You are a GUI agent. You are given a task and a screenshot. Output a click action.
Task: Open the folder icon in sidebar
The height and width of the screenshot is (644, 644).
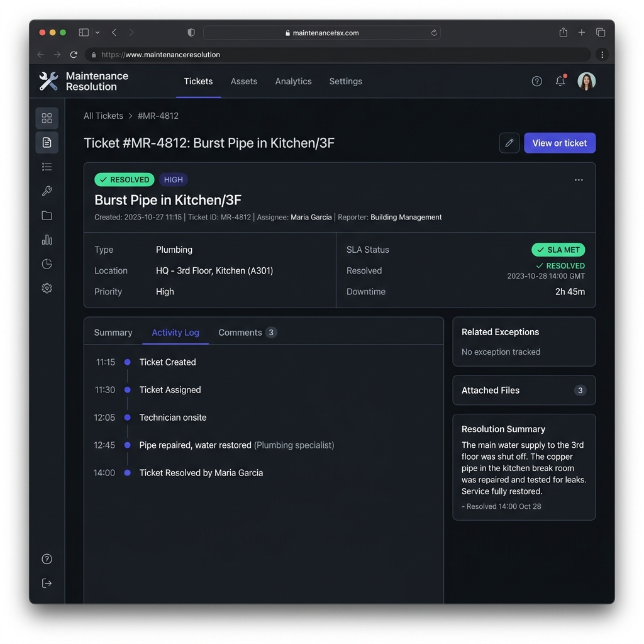(47, 215)
